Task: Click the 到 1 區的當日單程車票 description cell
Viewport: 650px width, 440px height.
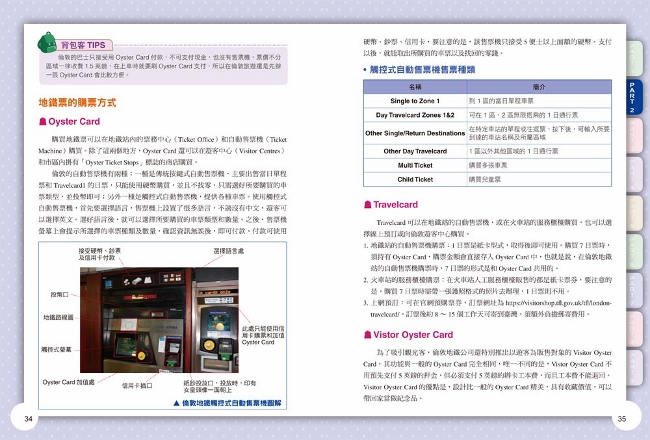Action: [539, 101]
